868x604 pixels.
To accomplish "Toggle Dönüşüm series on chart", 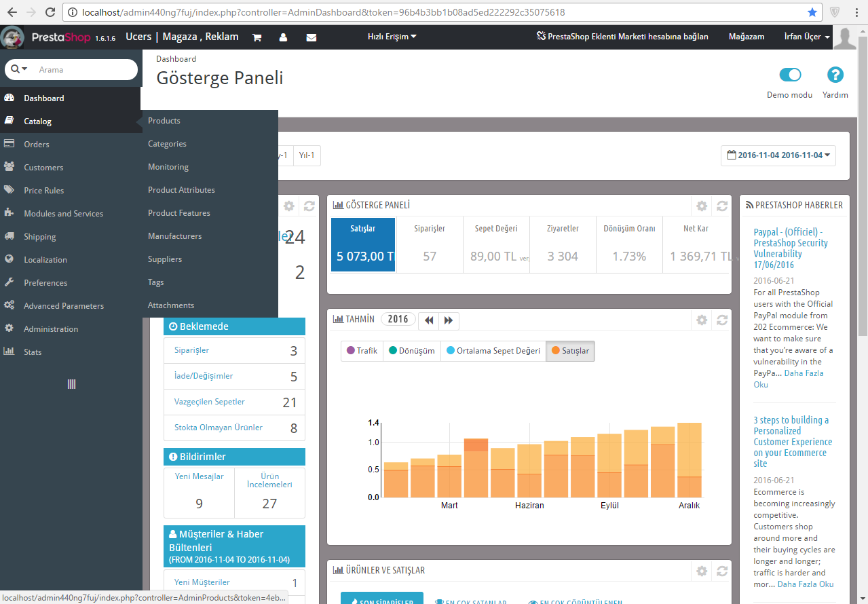I will [412, 351].
